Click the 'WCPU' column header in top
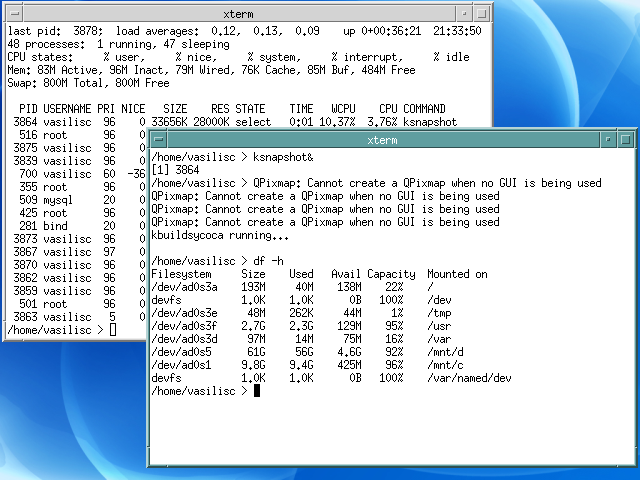The height and width of the screenshot is (480, 640). [x=343, y=109]
